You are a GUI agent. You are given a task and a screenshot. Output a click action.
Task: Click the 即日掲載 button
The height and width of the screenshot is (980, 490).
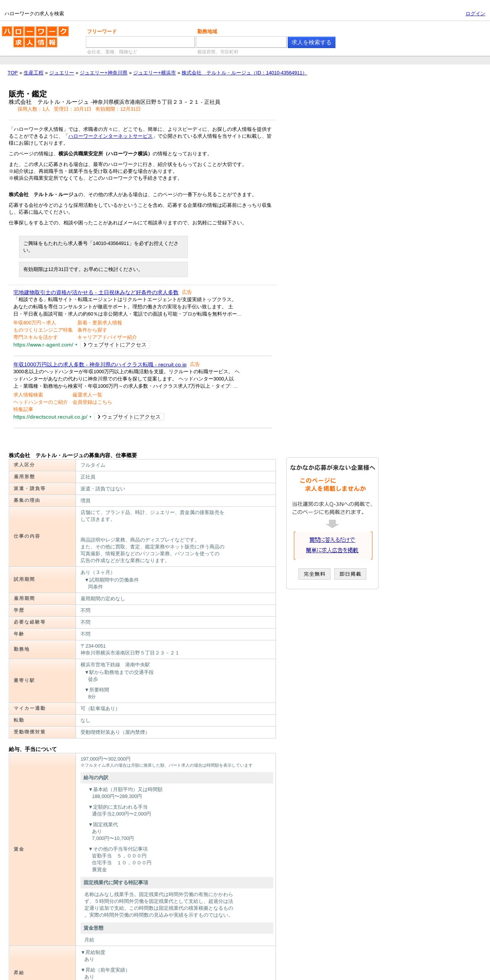pos(350,574)
